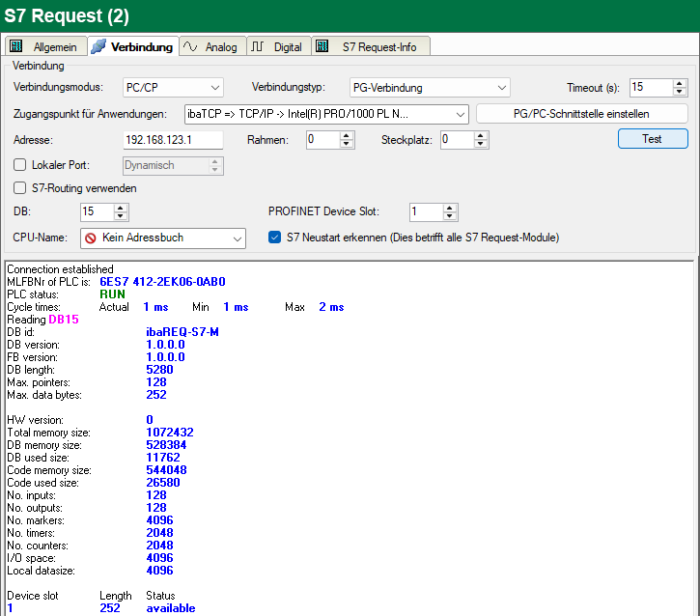Decrease the DB number with down arrow
Screen dimensions: 700x616
pos(120,216)
